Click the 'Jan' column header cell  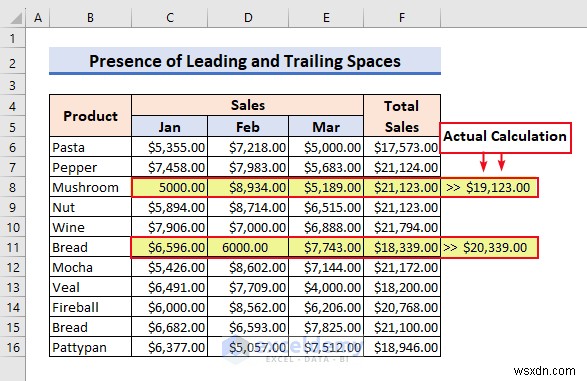pyautogui.click(x=170, y=127)
